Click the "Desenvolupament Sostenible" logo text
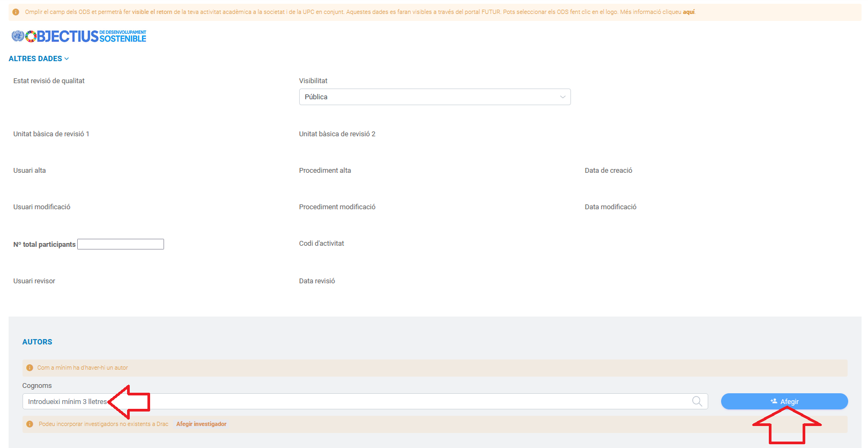Viewport: 868px width, 448px height. pos(123,36)
